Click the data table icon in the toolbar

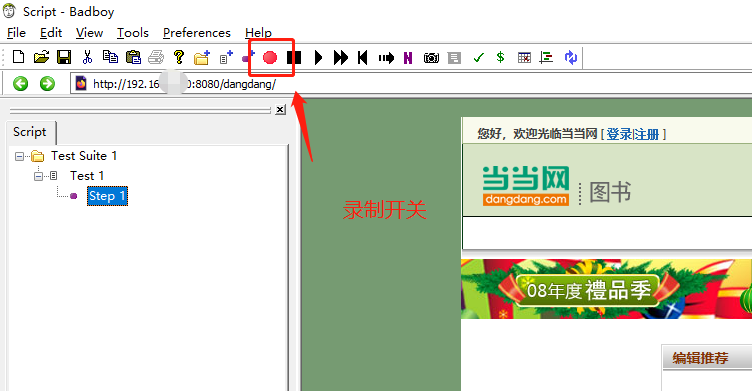[524, 58]
